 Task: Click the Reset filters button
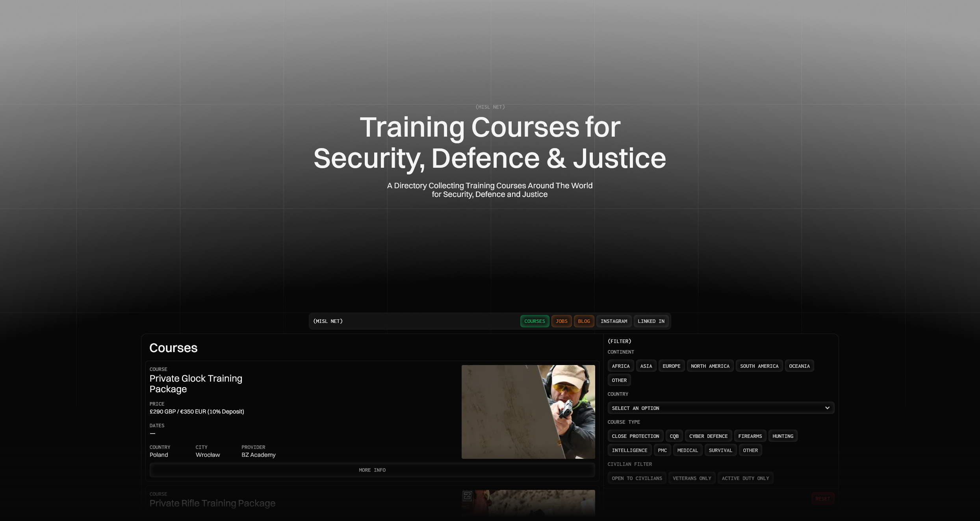click(822, 499)
